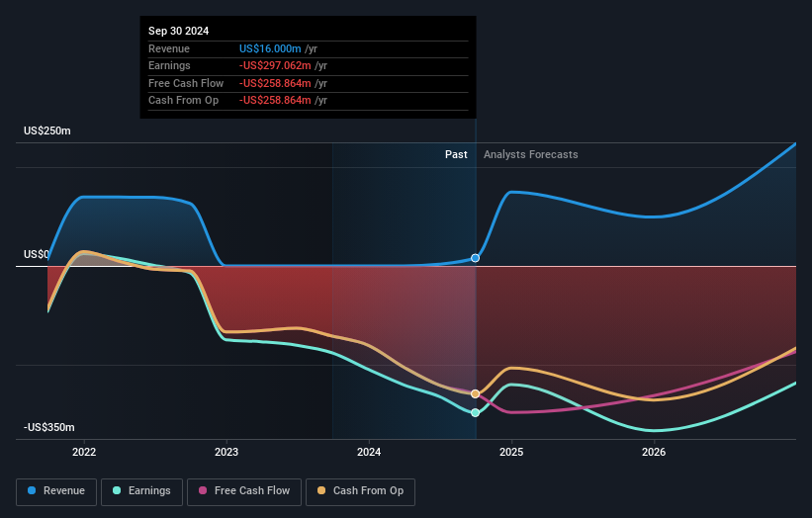Image resolution: width=812 pixels, height=518 pixels.
Task: Click the teal Earnings data point marker
Action: point(475,412)
